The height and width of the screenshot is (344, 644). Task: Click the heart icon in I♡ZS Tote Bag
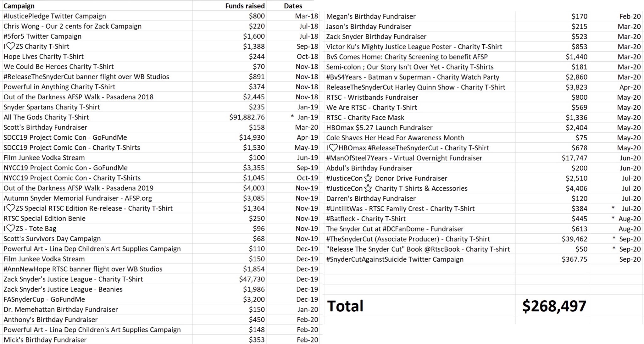[x=11, y=228]
